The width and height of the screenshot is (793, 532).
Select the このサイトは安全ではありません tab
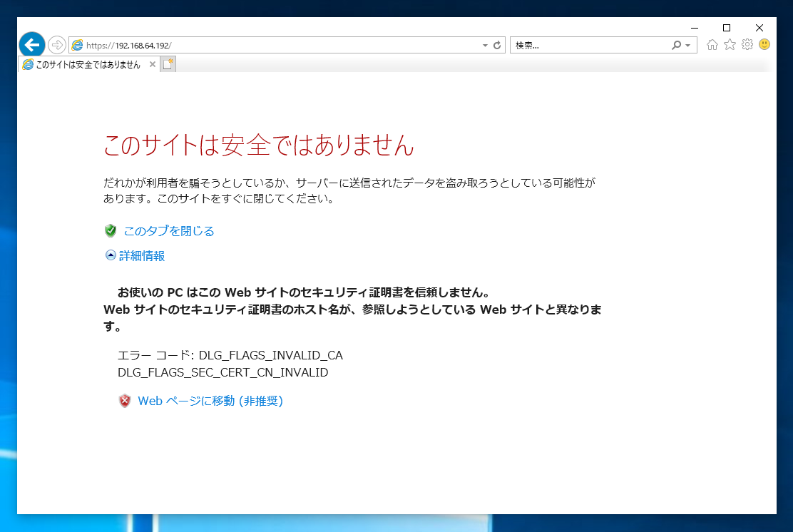pyautogui.click(x=88, y=64)
